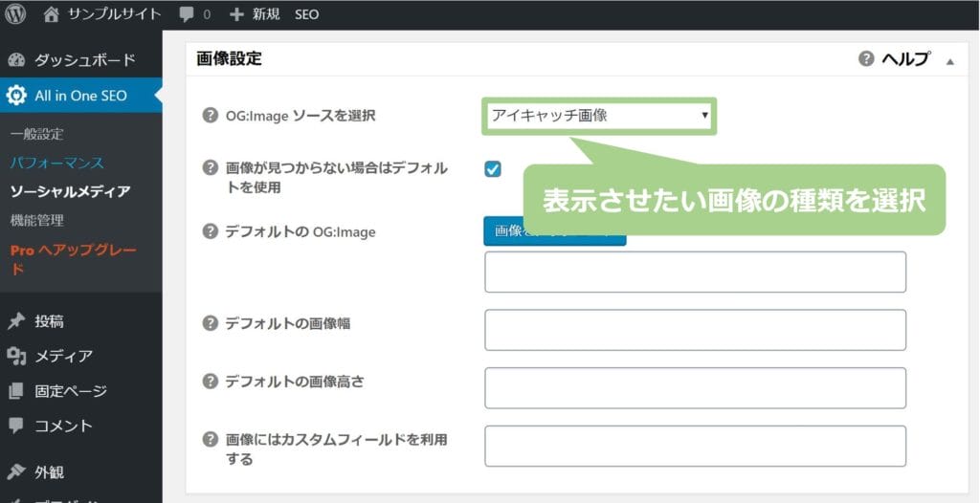The image size is (980, 503).
Task: Open 機能管理 submenu item
Action: coord(37,221)
